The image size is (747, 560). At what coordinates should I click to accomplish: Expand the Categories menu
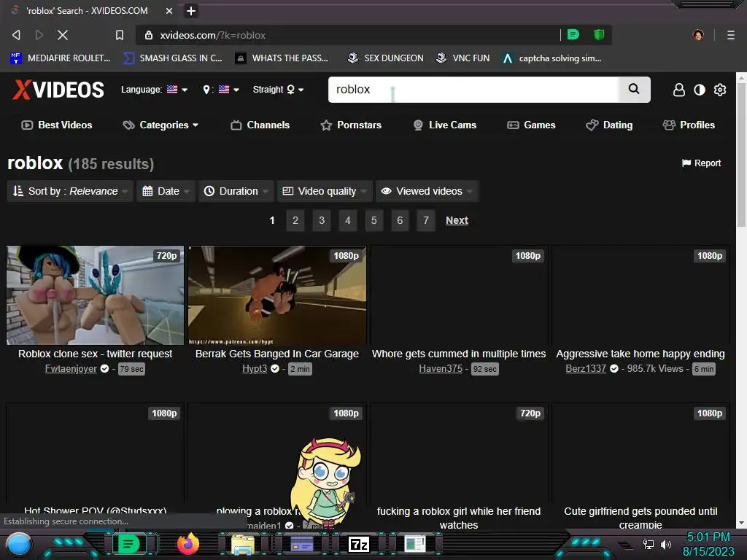[160, 125]
